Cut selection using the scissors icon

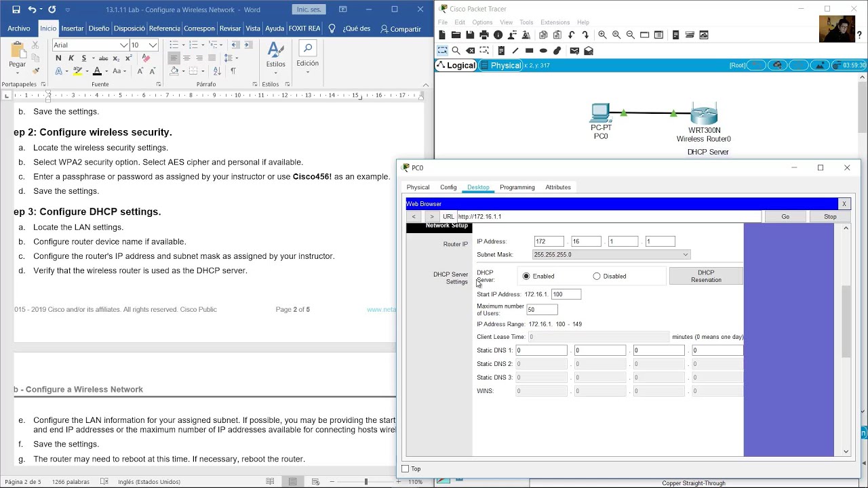pos(36,45)
